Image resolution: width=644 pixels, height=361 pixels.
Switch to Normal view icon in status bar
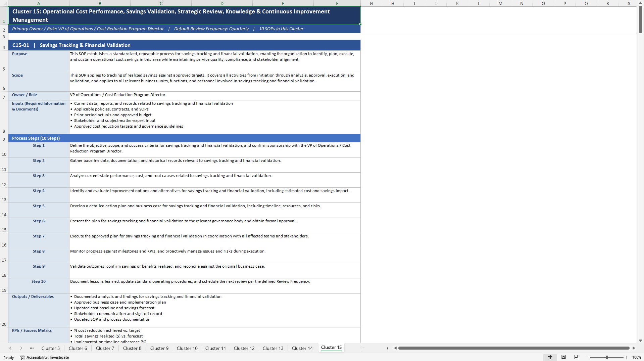click(x=550, y=357)
